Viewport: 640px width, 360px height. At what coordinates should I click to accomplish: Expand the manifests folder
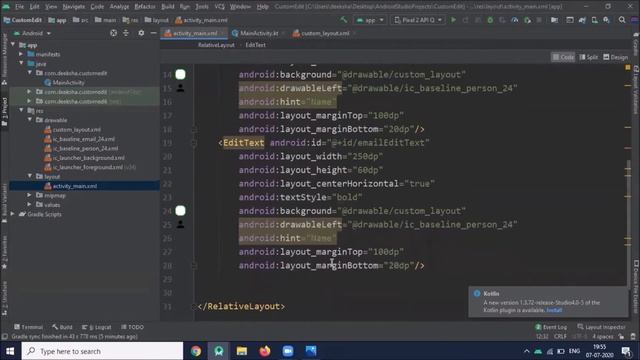tap(21, 54)
